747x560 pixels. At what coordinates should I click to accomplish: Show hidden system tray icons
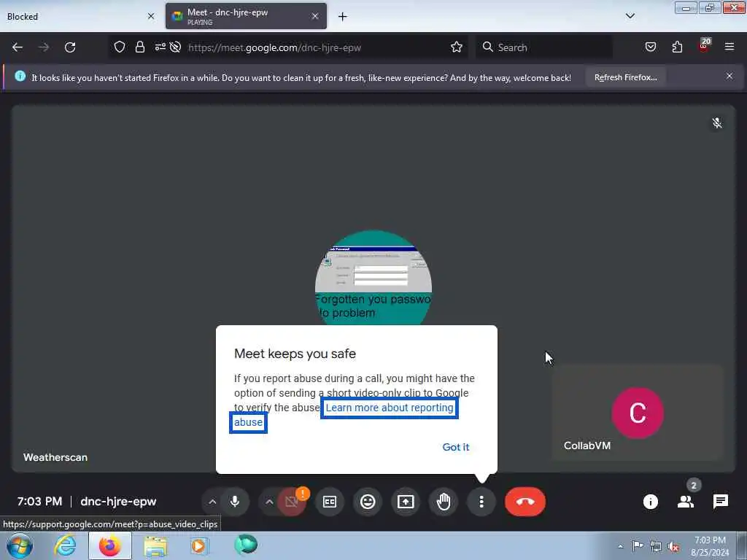point(620,546)
